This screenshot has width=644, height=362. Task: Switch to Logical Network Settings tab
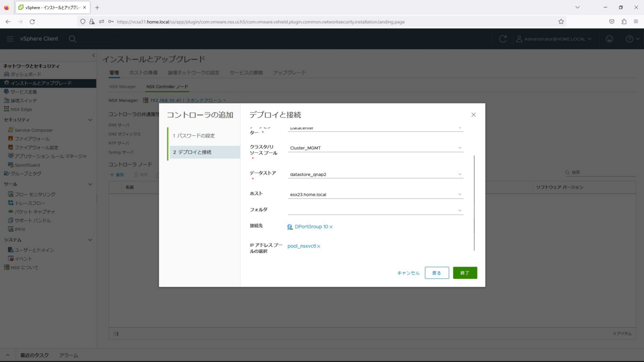[x=194, y=72]
